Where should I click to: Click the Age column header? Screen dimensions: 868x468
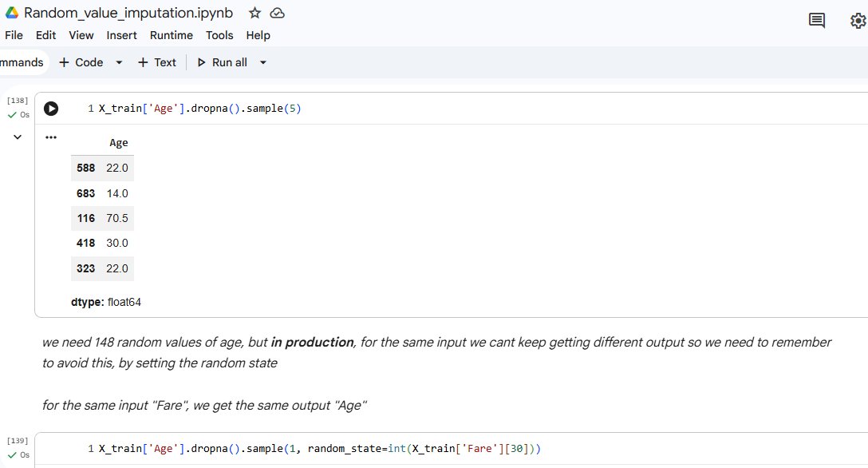(x=118, y=143)
